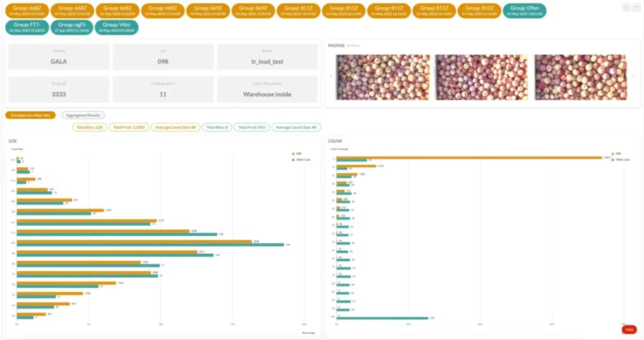The width and height of the screenshot is (644, 340).
Task: Click the orange Total Fruit: 22380 pill
Action: (128, 127)
